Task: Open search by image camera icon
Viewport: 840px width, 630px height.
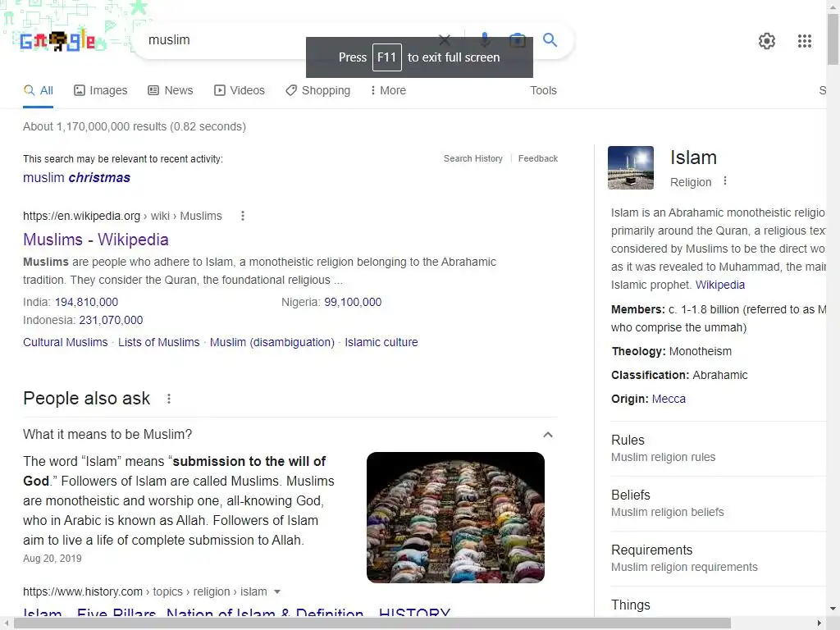Action: 517,40
